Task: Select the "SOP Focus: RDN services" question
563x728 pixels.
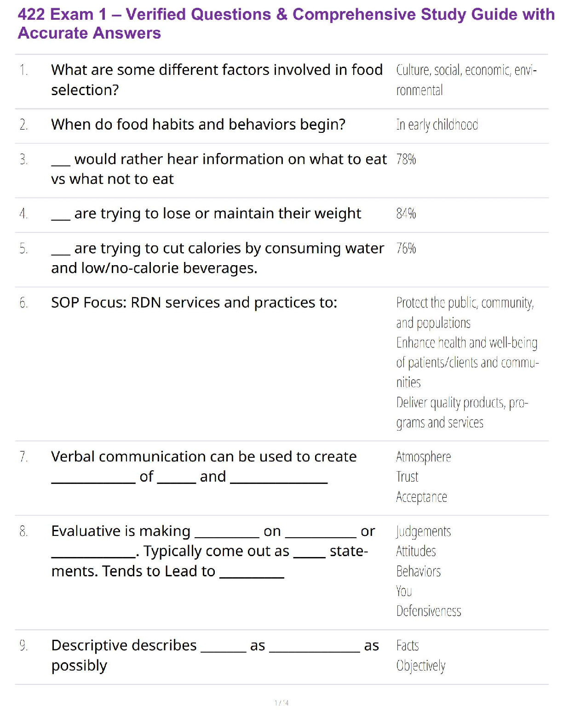Action: [194, 303]
